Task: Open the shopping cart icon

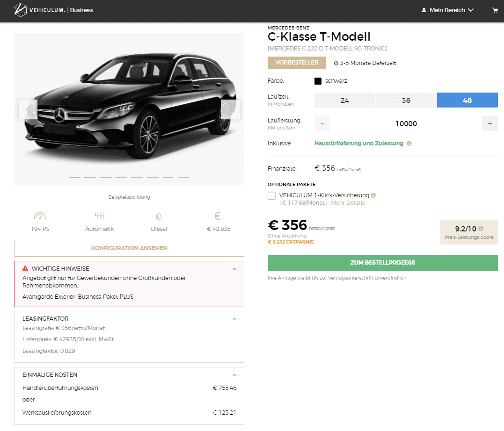Action: (x=495, y=10)
